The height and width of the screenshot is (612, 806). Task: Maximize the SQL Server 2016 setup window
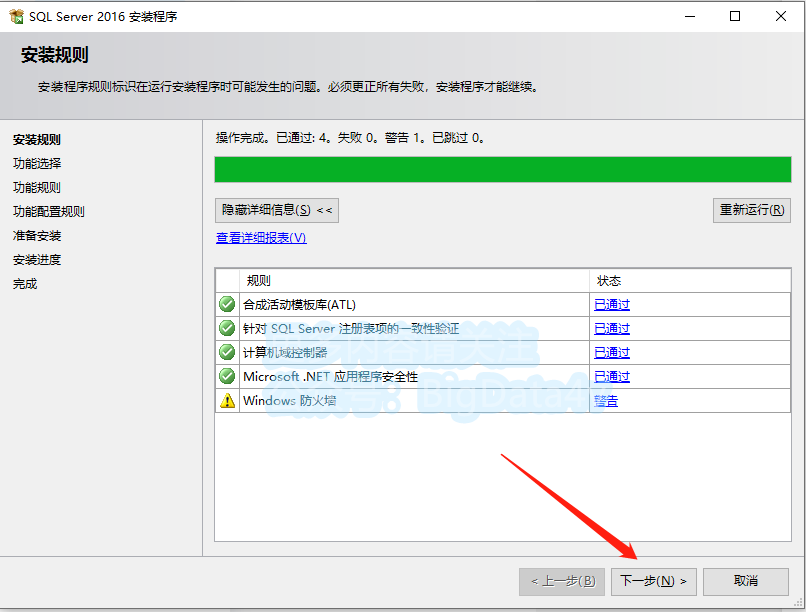735,16
